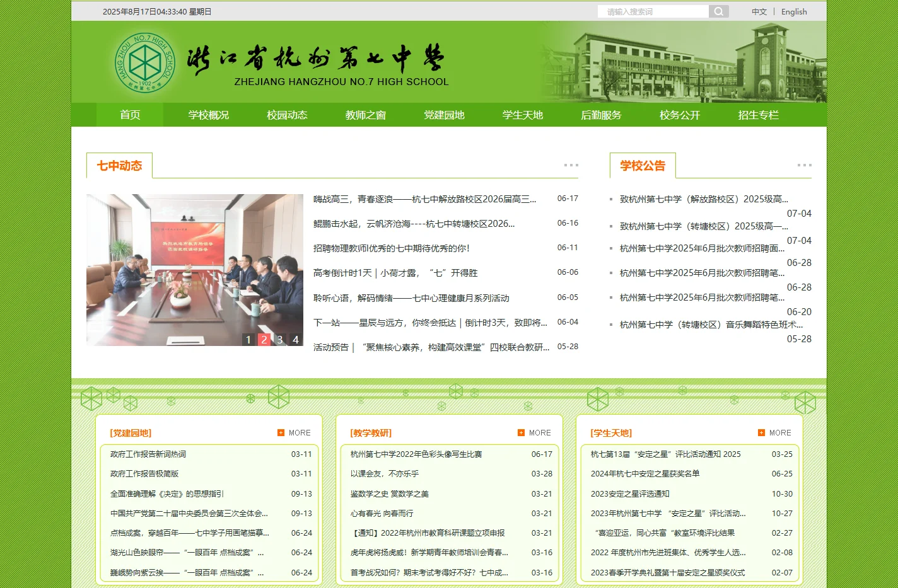The height and width of the screenshot is (588, 898).
Task: Open notice 2025年6月批次教师招聘面
Action: click(703, 248)
